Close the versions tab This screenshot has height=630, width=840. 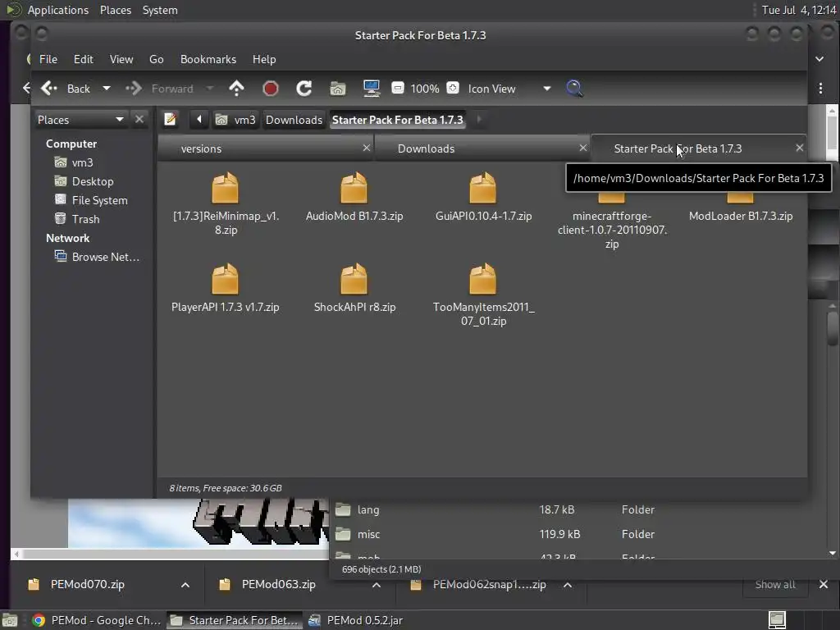coord(367,148)
